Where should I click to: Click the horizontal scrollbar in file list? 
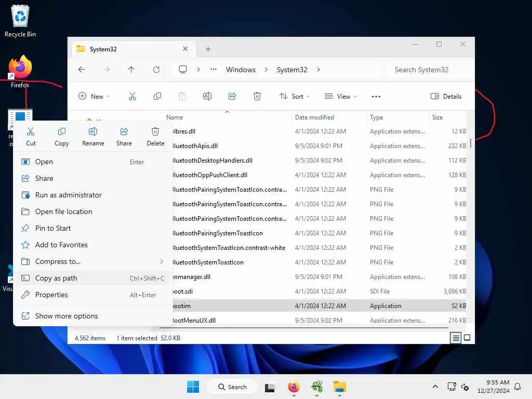point(303,328)
